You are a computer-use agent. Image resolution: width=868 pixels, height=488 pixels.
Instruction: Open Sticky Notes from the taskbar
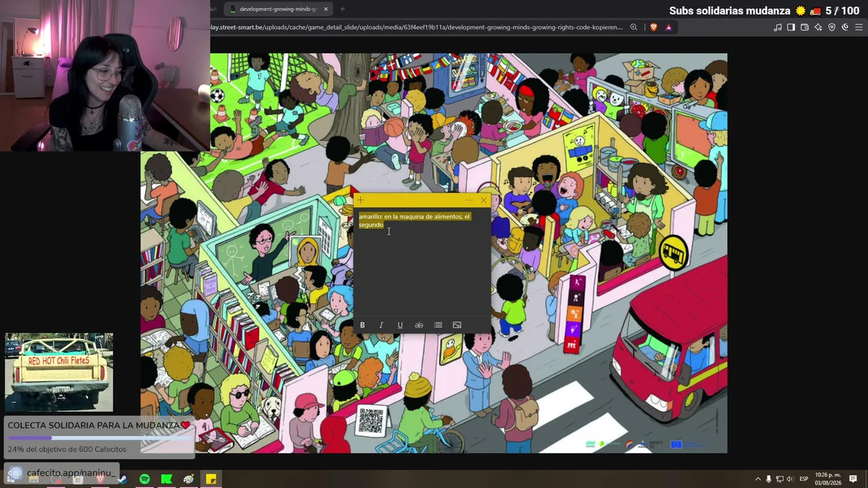point(211,479)
